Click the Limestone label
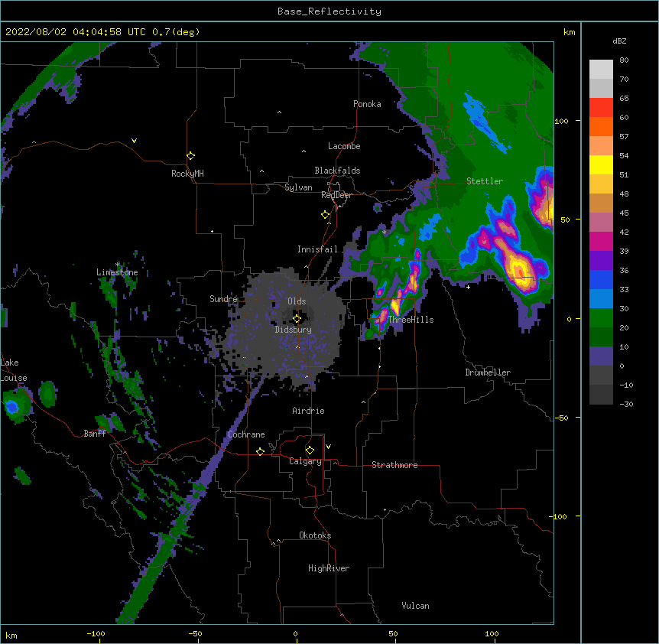 117,272
